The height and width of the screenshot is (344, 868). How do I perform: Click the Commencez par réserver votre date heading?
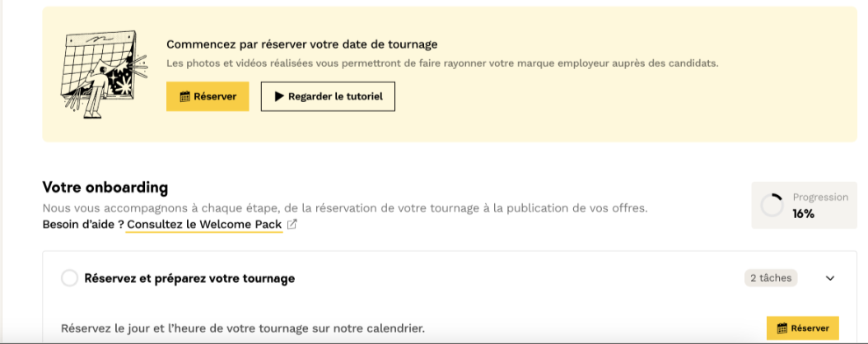[x=301, y=44]
